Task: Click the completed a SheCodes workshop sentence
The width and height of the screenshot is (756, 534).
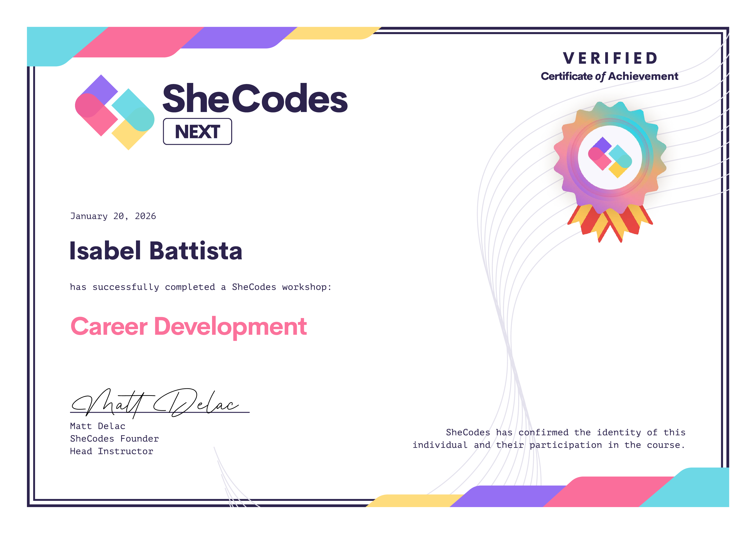Action: point(200,287)
